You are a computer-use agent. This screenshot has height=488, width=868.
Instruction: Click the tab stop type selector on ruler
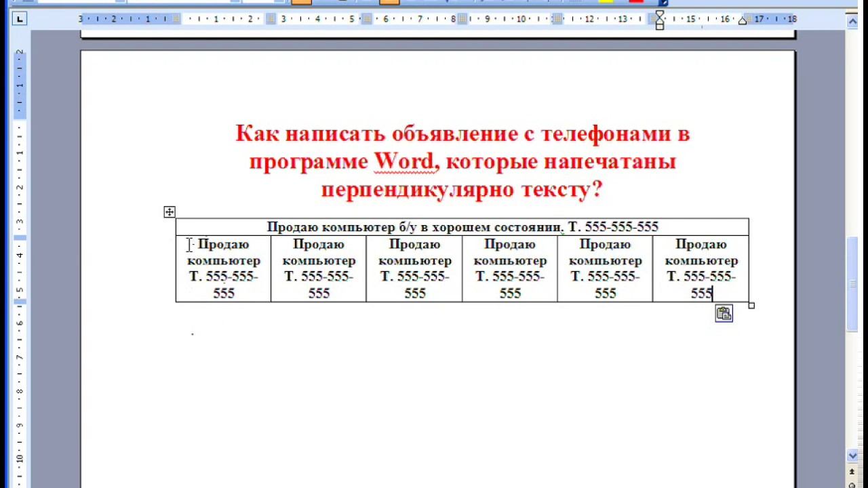pyautogui.click(x=20, y=19)
